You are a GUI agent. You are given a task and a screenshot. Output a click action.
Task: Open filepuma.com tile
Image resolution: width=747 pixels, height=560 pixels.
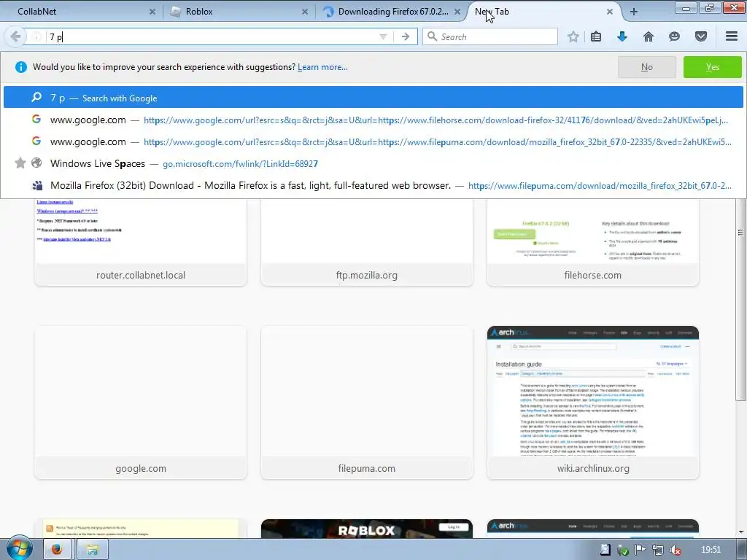pos(367,402)
